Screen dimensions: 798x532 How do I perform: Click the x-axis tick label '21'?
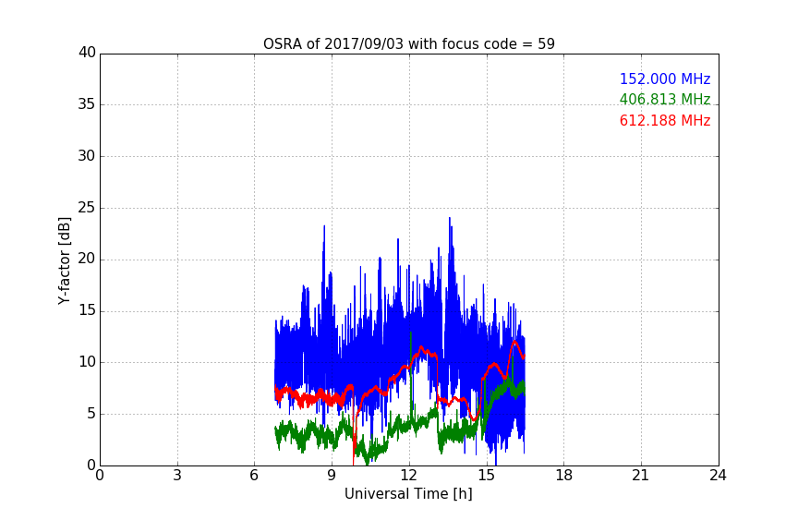tap(641, 476)
